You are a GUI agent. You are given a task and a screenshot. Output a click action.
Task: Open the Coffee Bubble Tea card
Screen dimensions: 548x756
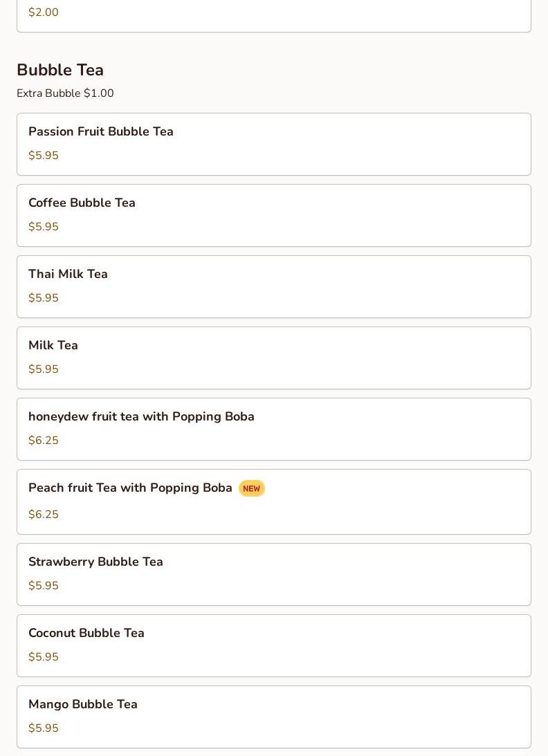pos(274,216)
